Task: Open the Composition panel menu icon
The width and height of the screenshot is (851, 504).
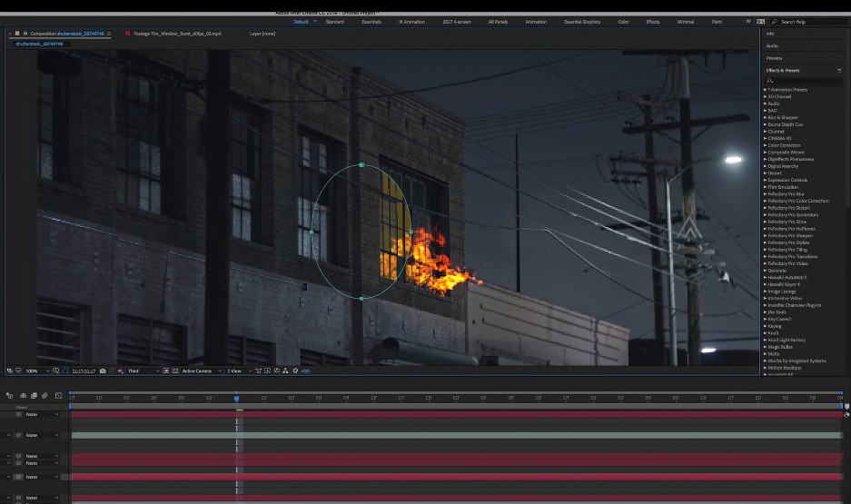Action: pyautogui.click(x=109, y=34)
